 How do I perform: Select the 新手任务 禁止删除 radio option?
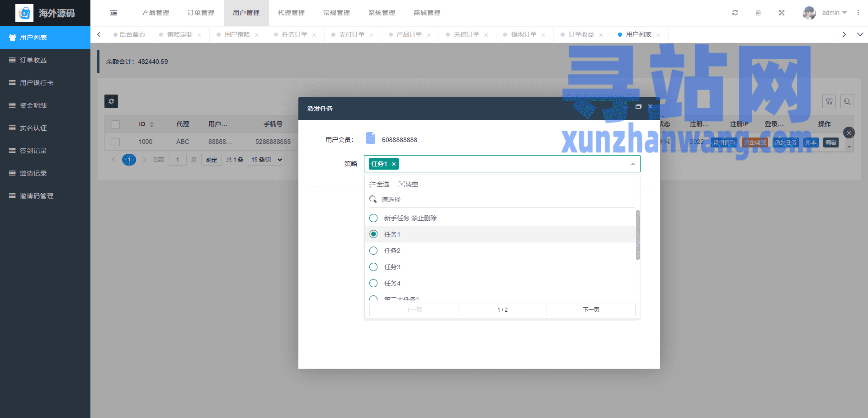pyautogui.click(x=373, y=218)
